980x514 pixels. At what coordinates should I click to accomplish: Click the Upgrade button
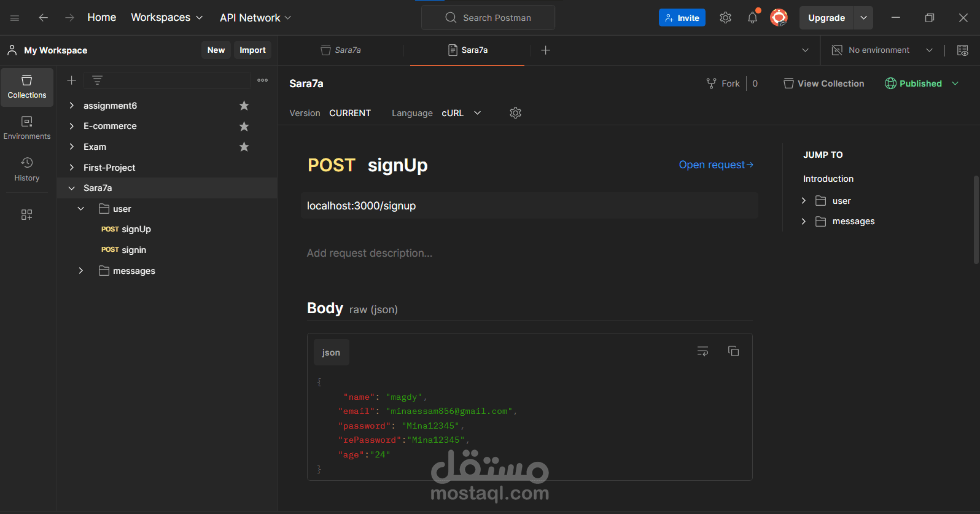point(826,18)
